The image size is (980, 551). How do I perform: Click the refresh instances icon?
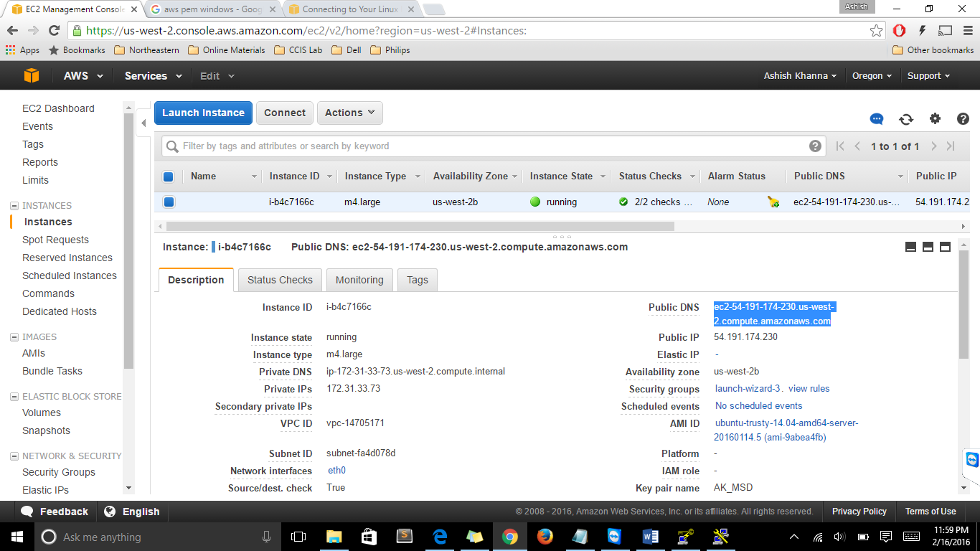click(x=906, y=119)
